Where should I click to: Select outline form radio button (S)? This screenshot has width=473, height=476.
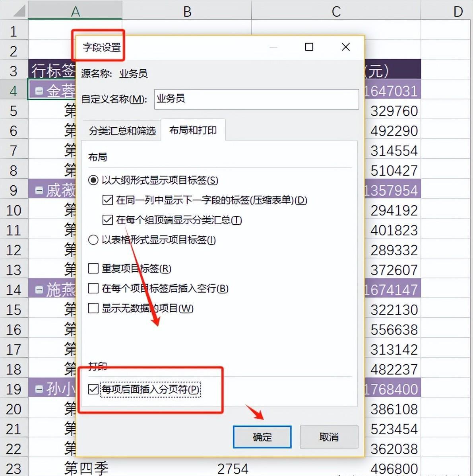[93, 180]
